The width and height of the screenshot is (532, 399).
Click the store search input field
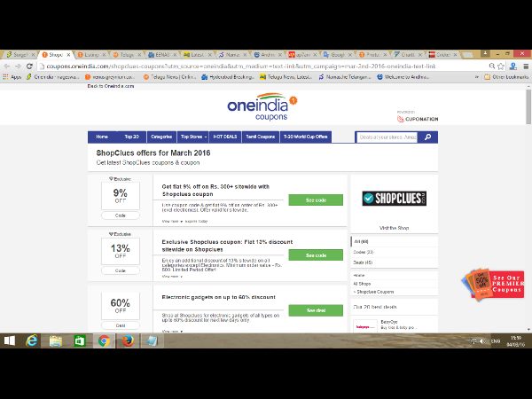coord(387,137)
